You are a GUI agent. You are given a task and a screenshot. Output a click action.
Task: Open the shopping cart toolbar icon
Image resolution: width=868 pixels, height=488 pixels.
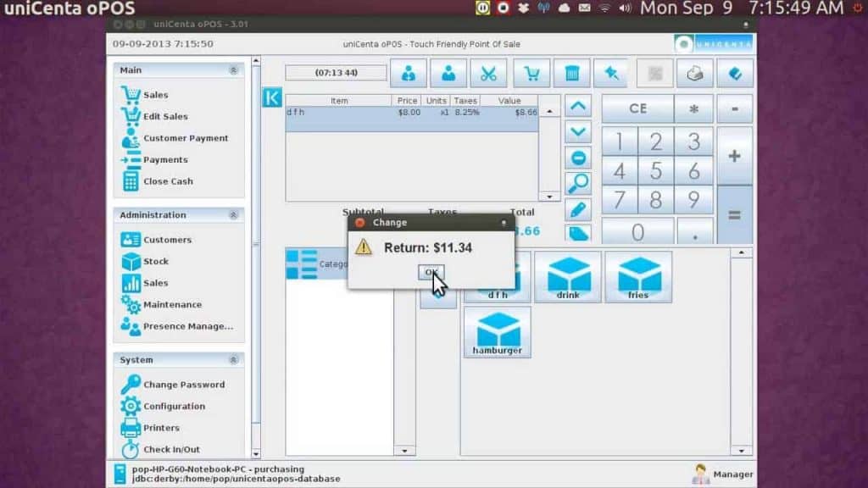531,73
